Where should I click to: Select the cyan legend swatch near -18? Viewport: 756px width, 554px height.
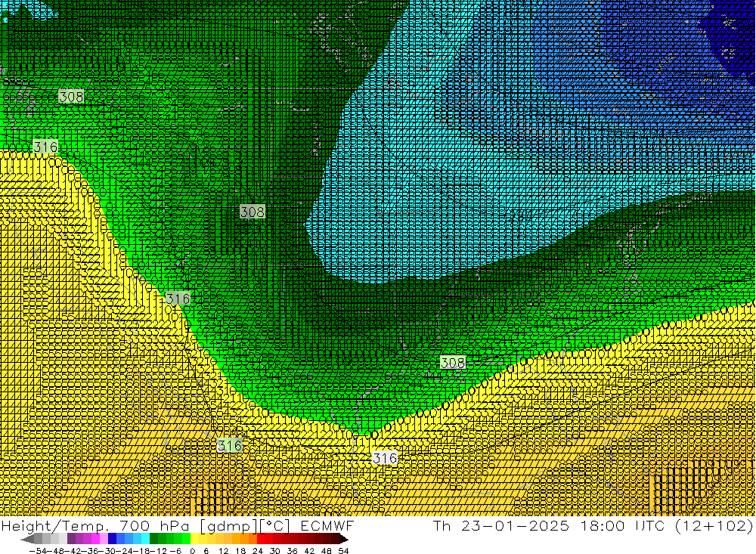pos(145,539)
